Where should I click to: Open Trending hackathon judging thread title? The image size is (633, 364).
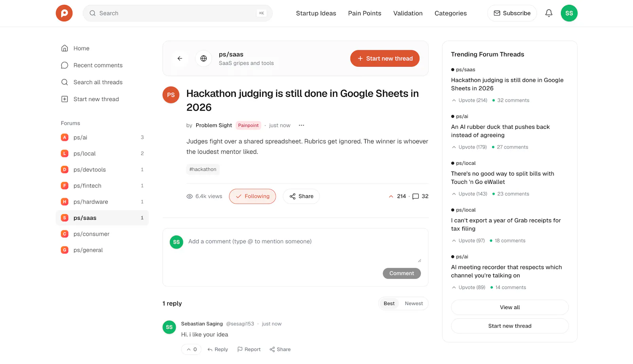[x=507, y=84]
